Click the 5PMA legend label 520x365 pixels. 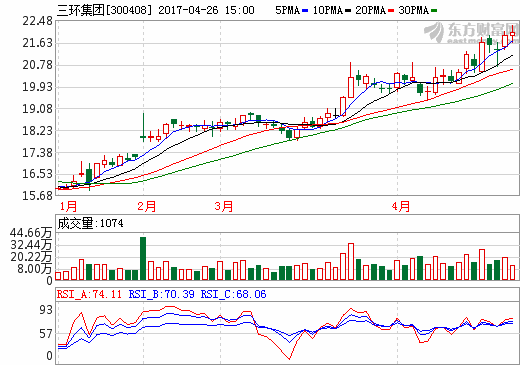coord(287,10)
